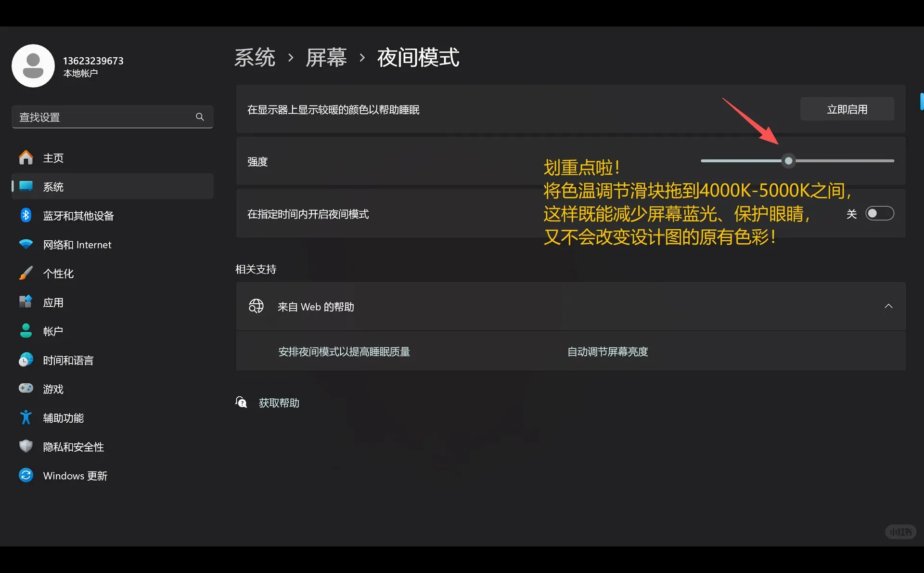The image size is (924, 573).
Task: Collapse the 来自 Web 的帮助 section
Action: pyautogui.click(x=888, y=306)
